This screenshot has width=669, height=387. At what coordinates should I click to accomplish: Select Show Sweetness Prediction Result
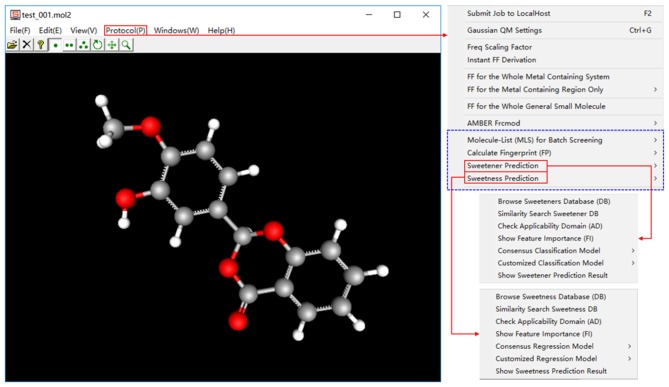(x=551, y=371)
